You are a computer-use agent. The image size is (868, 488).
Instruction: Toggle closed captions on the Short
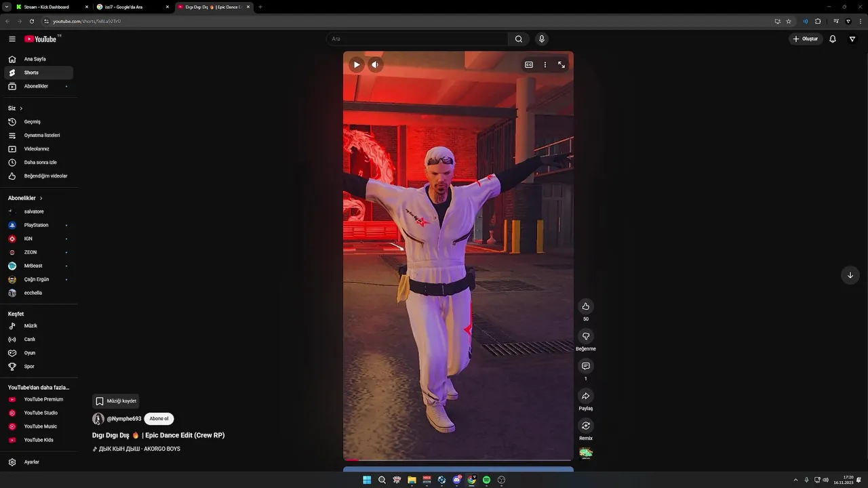tap(529, 64)
